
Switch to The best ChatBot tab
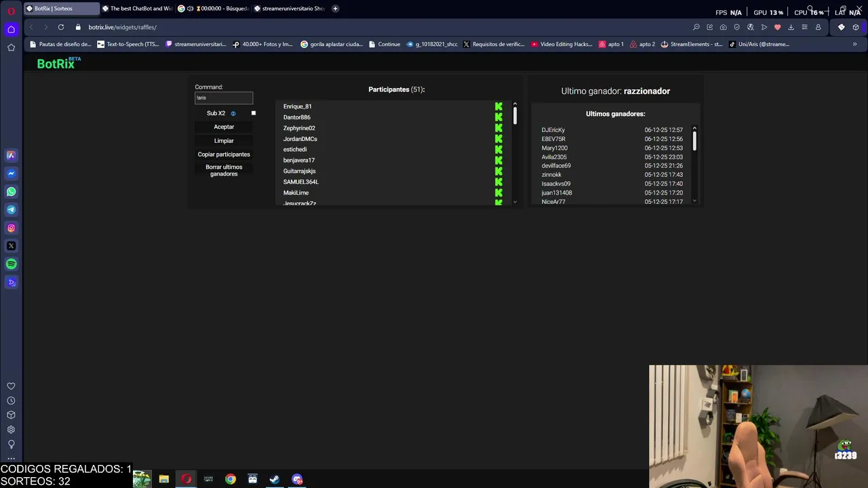[138, 9]
